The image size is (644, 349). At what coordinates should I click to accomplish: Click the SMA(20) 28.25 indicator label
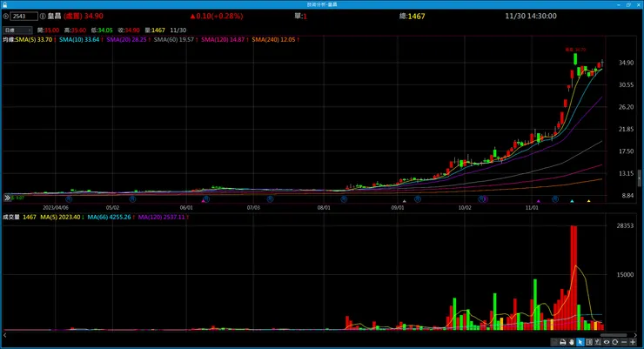[126, 40]
